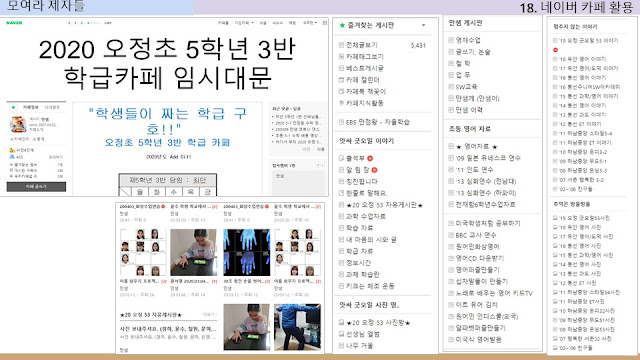Click the board icon beside 알파벳퍼즐만들기
640x360 pixels.
[451, 328]
